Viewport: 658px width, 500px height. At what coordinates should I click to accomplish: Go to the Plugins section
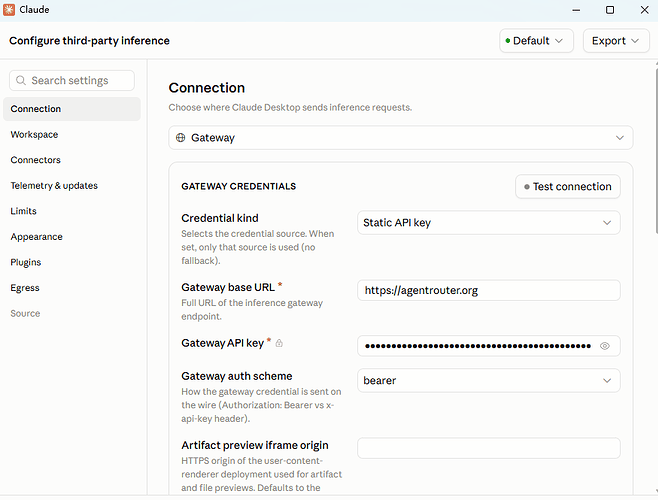click(26, 262)
